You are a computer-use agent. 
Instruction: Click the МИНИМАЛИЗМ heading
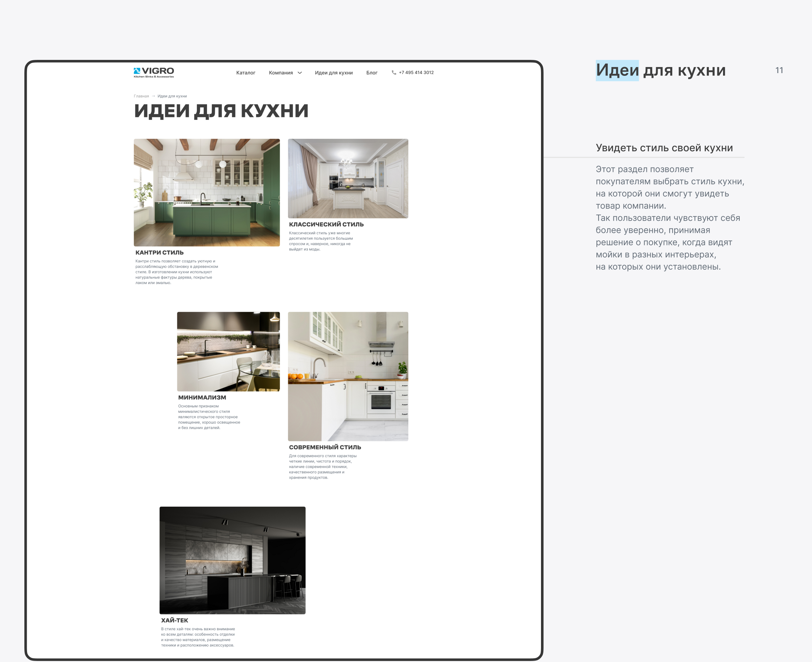tap(202, 397)
